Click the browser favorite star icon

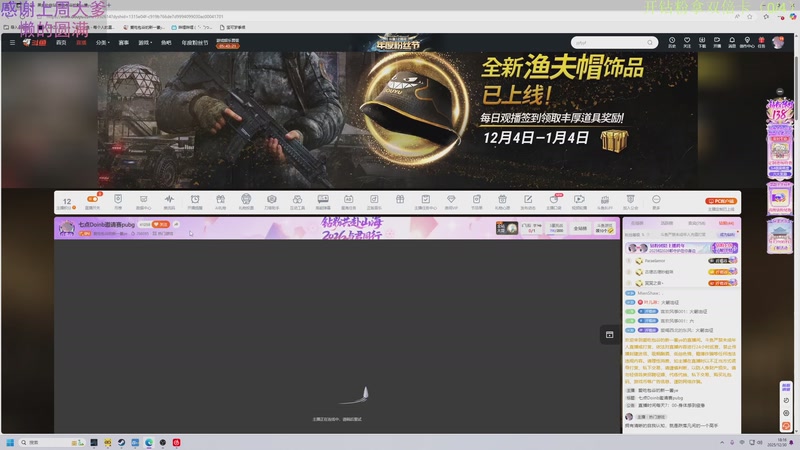pyautogui.click(x=749, y=16)
